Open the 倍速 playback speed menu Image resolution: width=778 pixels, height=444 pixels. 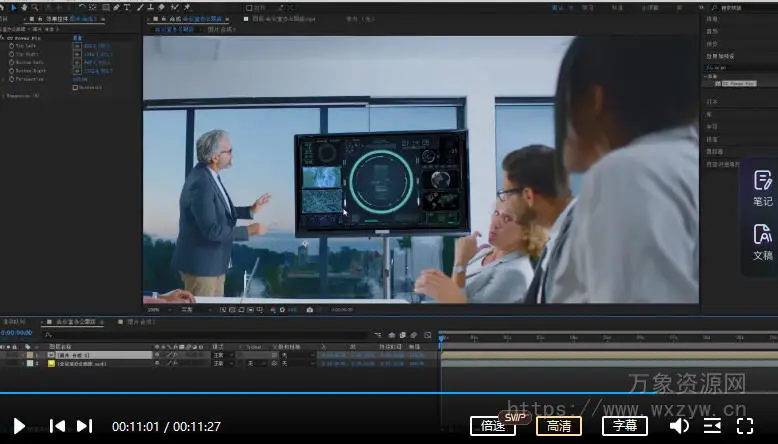(493, 426)
